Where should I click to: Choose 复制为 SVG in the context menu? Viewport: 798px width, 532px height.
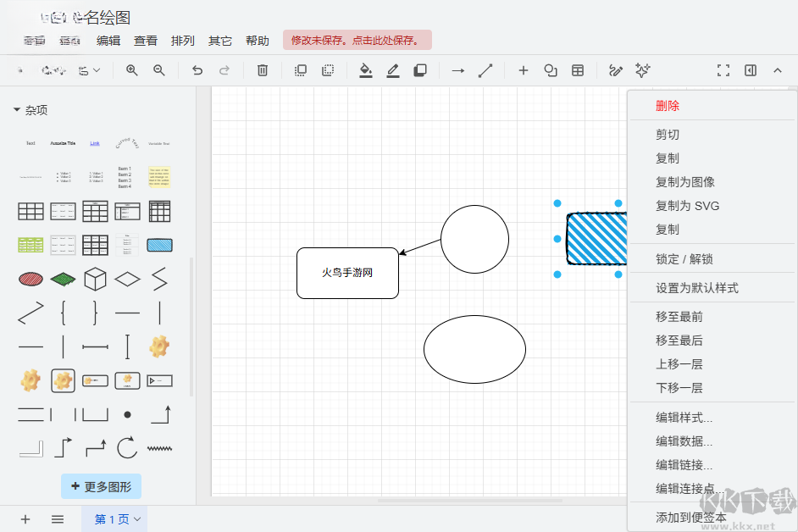712,206
